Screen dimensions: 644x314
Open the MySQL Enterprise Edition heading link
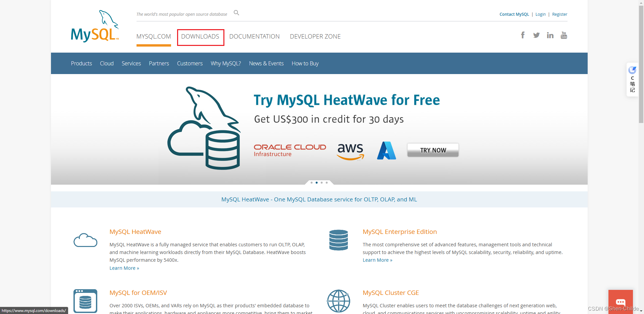[400, 232]
